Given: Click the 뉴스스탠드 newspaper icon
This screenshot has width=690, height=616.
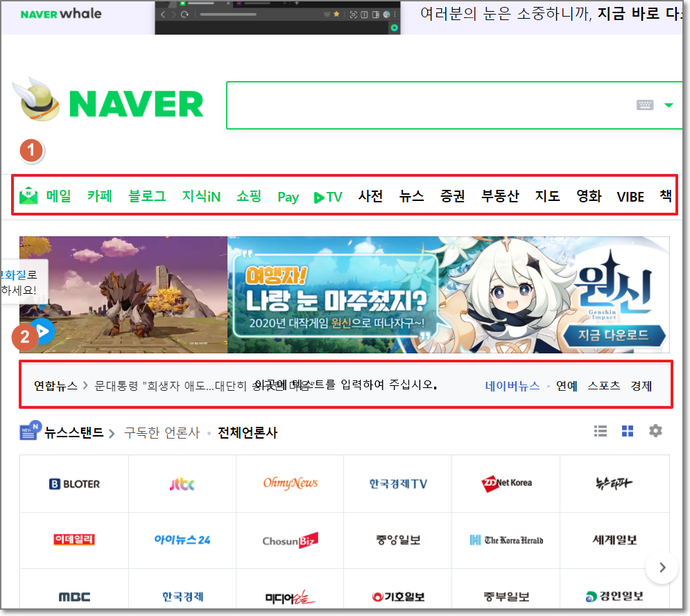Looking at the screenshot, I should point(31,430).
